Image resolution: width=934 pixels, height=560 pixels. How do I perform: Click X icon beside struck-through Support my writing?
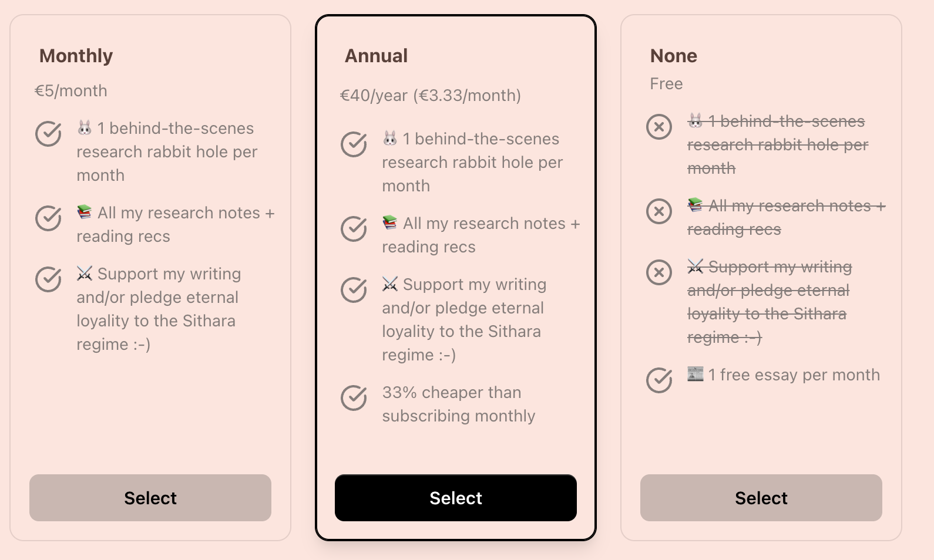(x=659, y=272)
